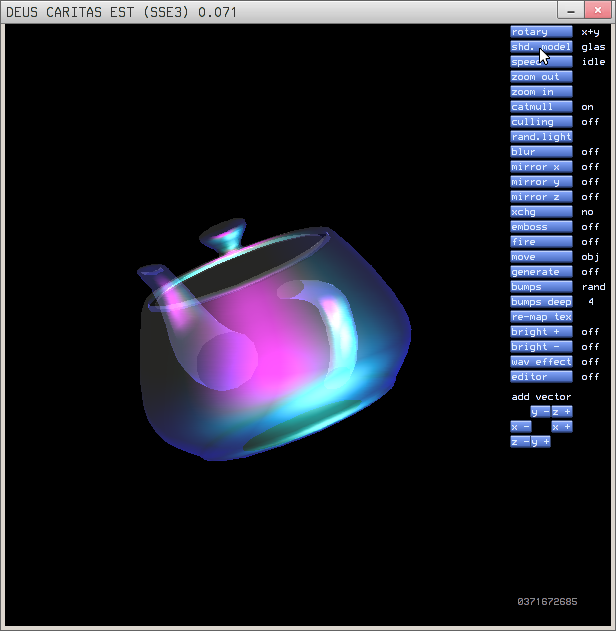The image size is (616, 631).
Task: Close the DEUS CARITAS EST window
Action: pos(598,10)
